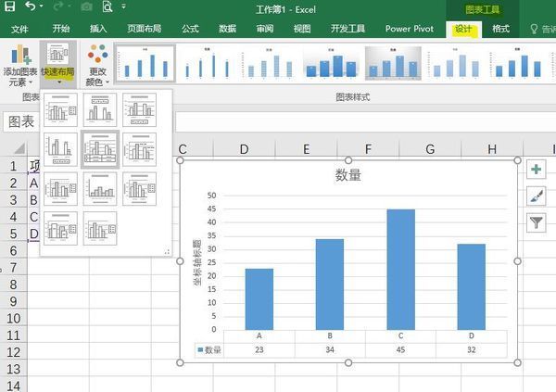
Task: Open the 公式 ribbon tab
Action: [190, 29]
